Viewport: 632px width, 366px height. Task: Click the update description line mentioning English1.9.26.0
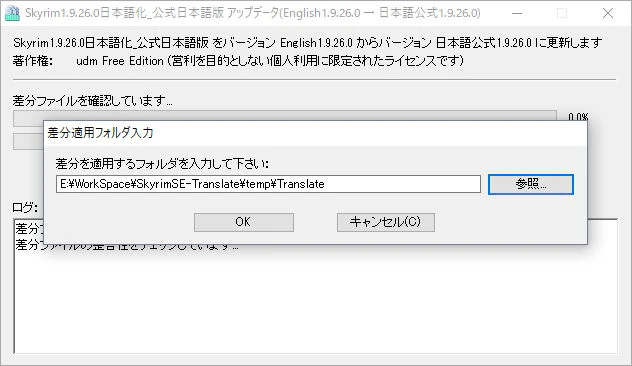[x=307, y=42]
